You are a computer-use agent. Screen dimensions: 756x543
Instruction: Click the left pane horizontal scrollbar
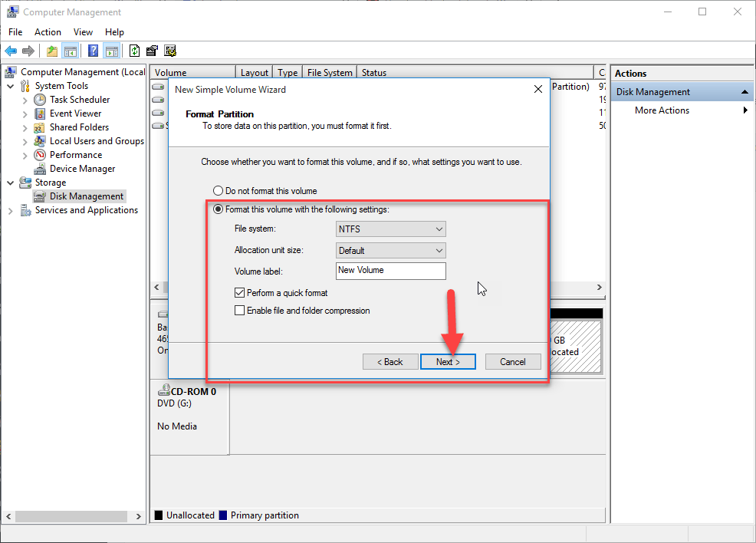73,517
